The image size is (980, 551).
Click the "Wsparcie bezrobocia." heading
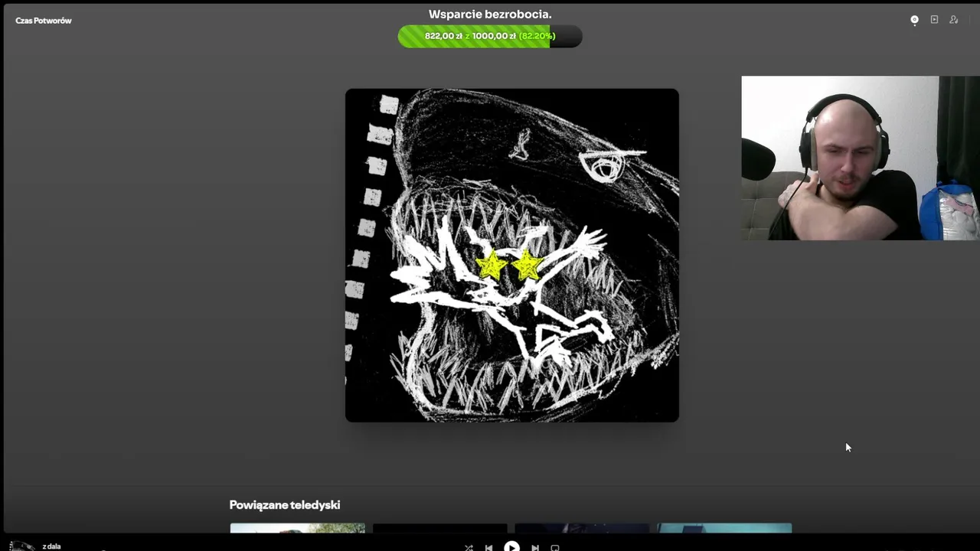490,15
